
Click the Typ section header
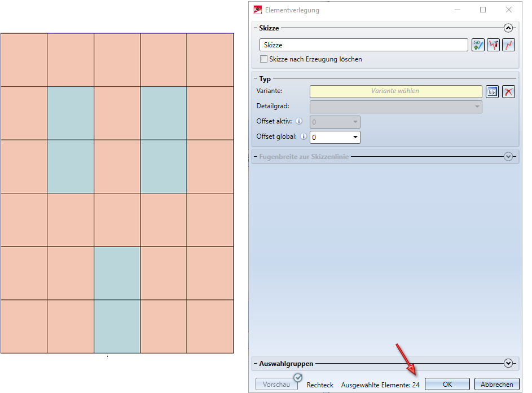coord(265,79)
